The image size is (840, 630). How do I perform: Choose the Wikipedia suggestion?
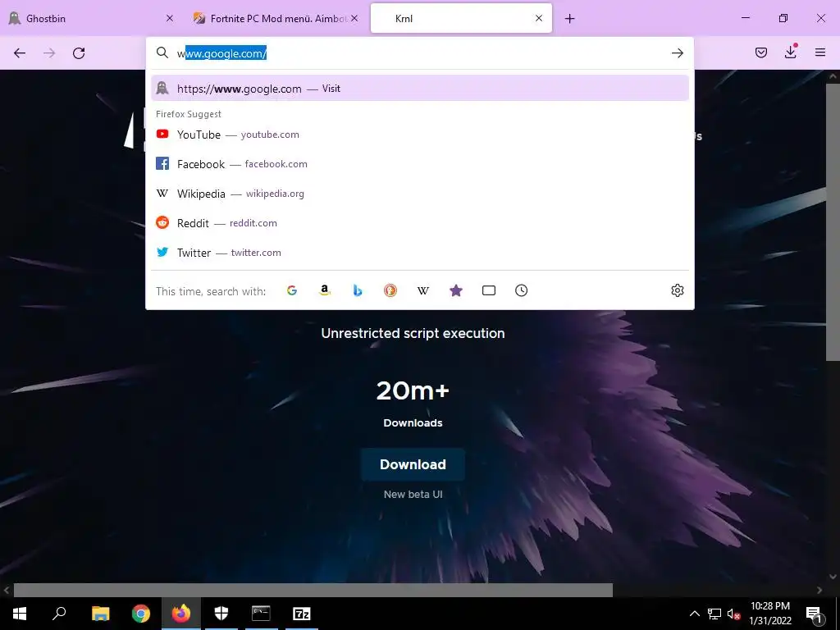(419, 194)
